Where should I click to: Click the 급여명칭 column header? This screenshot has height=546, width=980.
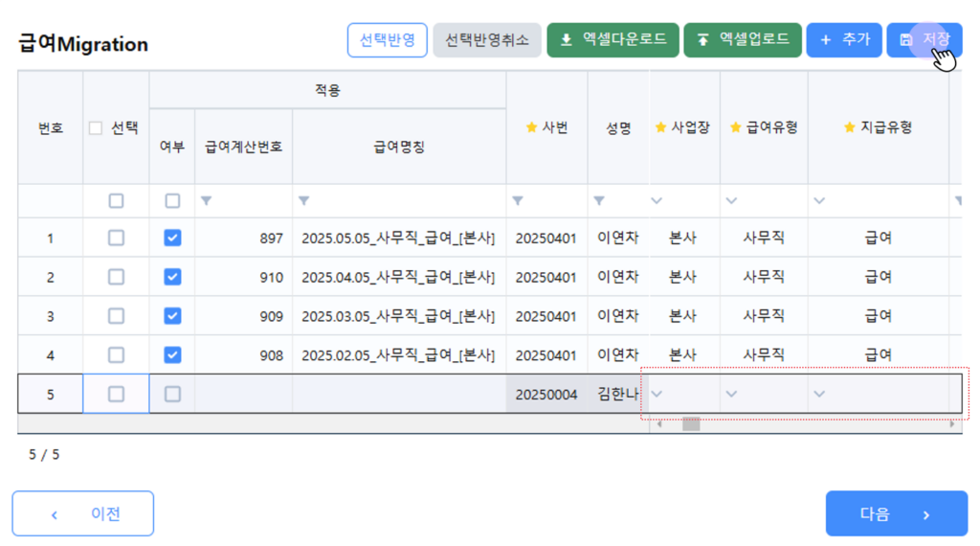(399, 147)
